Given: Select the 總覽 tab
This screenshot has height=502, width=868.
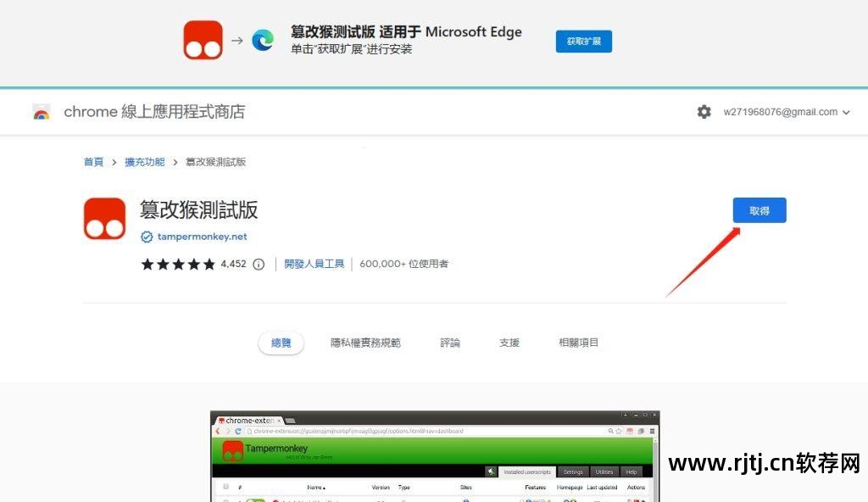Looking at the screenshot, I should [281, 343].
